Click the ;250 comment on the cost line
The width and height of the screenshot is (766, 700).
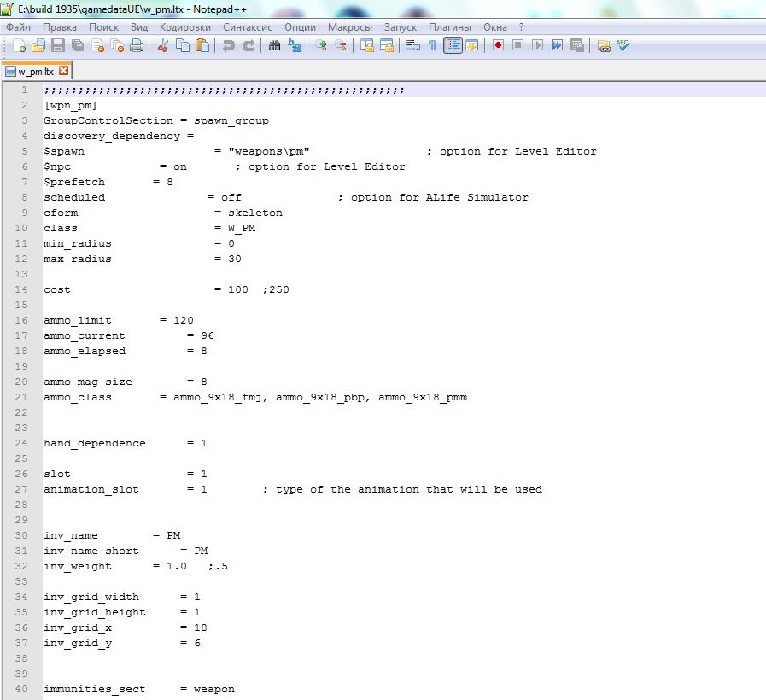(x=276, y=289)
